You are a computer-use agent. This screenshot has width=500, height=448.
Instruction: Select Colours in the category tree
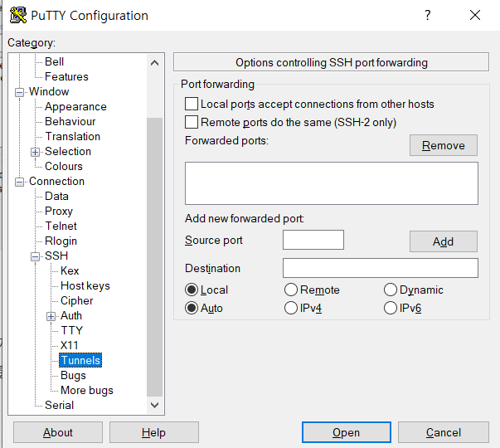[64, 166]
